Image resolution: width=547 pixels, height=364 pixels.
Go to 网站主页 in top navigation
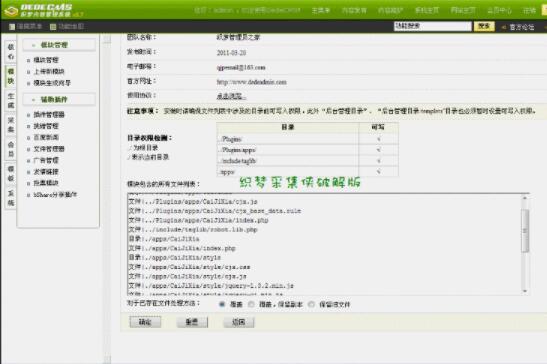(x=463, y=10)
